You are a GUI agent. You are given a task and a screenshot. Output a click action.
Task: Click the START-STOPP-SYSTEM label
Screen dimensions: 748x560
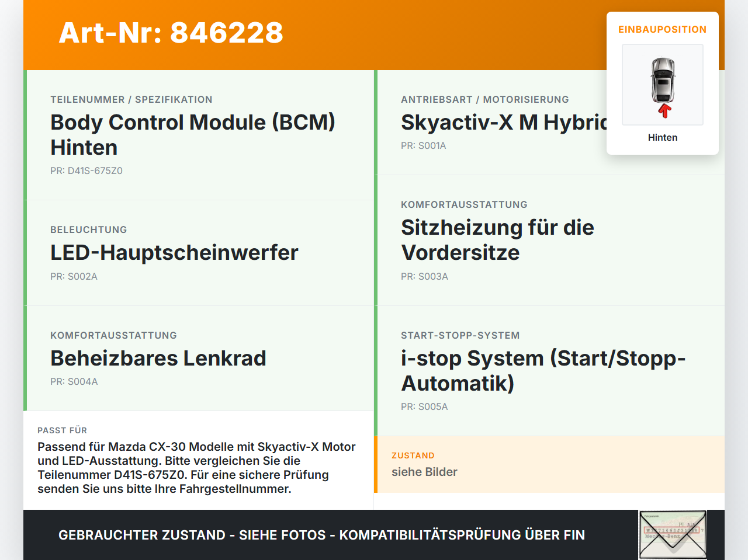460,335
